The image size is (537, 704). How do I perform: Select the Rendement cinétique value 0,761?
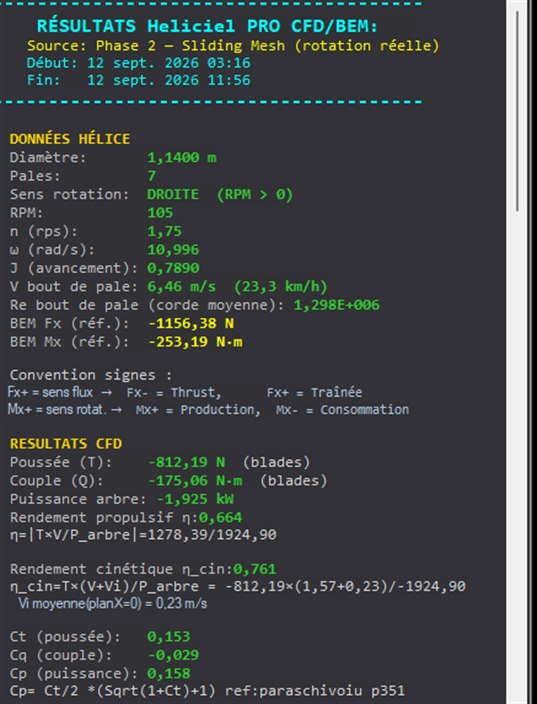point(255,569)
